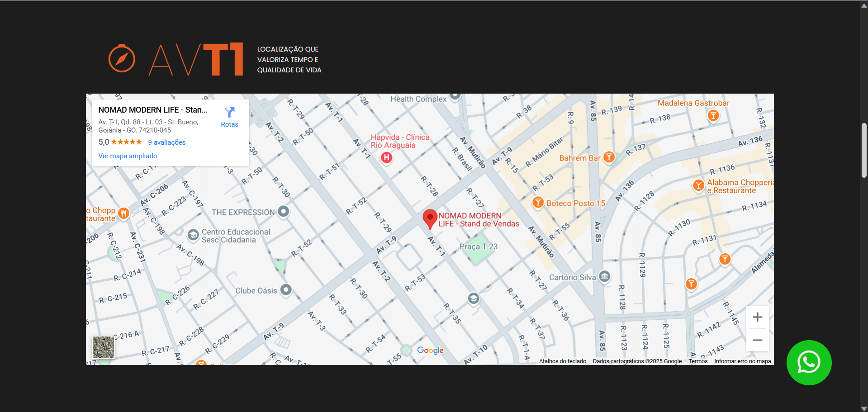The width and height of the screenshot is (868, 412).
Task: Switch to satellite view thumbnail
Action: 103,347
